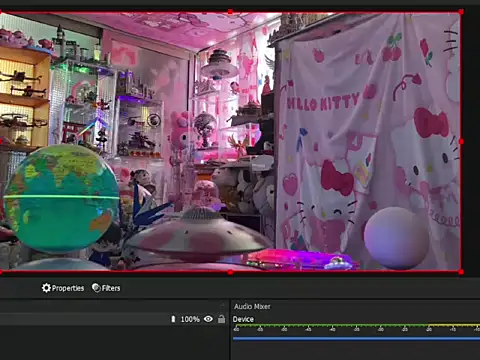Click the battery icon beside 100%
Screen dimensions: 480x360
(x=173, y=319)
